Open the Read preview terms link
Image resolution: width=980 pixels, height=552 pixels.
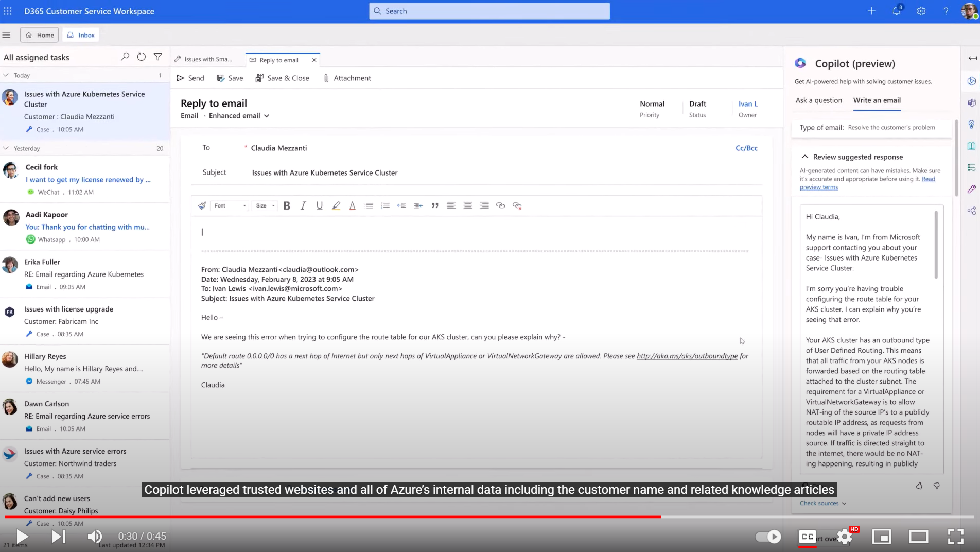point(818,187)
